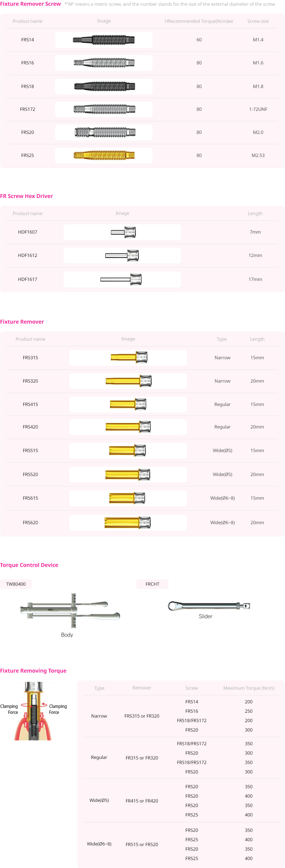Select the Fixture Removing Torque heading
Image resolution: width=285 pixels, height=868 pixels.
click(33, 671)
